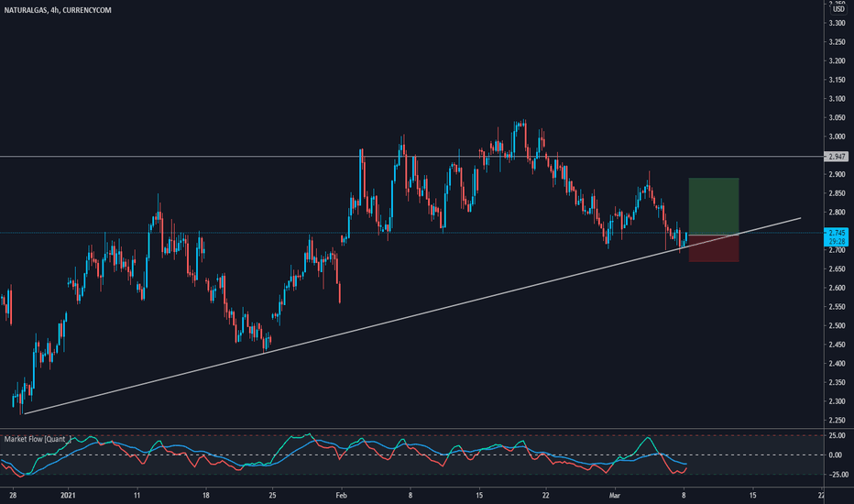
Task: Click the NATURALGAS, 4h, CURRENCYCOM symbol title
Action: click(58, 10)
